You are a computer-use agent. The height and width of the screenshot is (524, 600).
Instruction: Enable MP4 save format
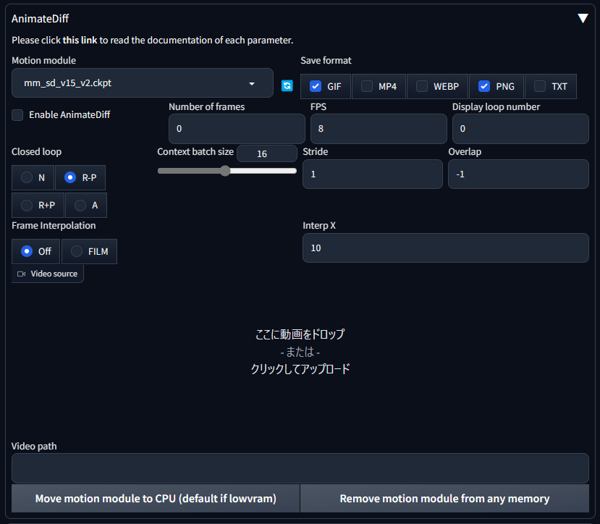[367, 86]
